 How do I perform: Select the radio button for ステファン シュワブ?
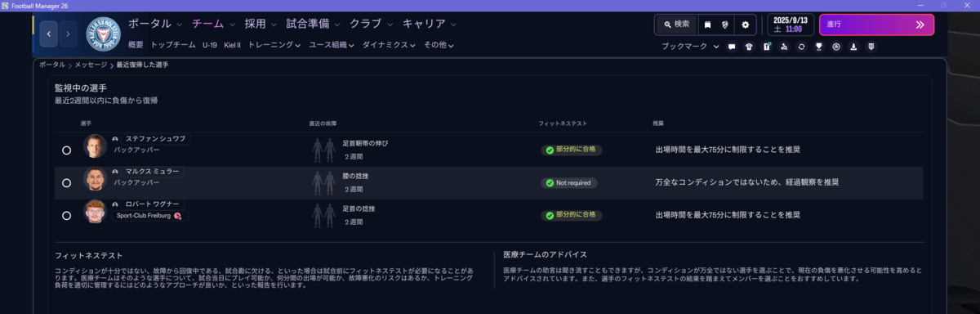66,150
